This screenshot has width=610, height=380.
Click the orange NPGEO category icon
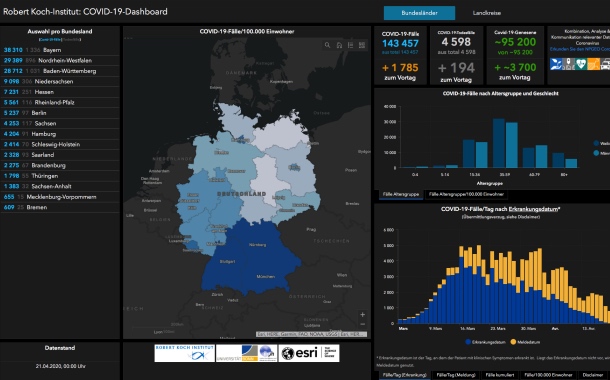point(594,64)
